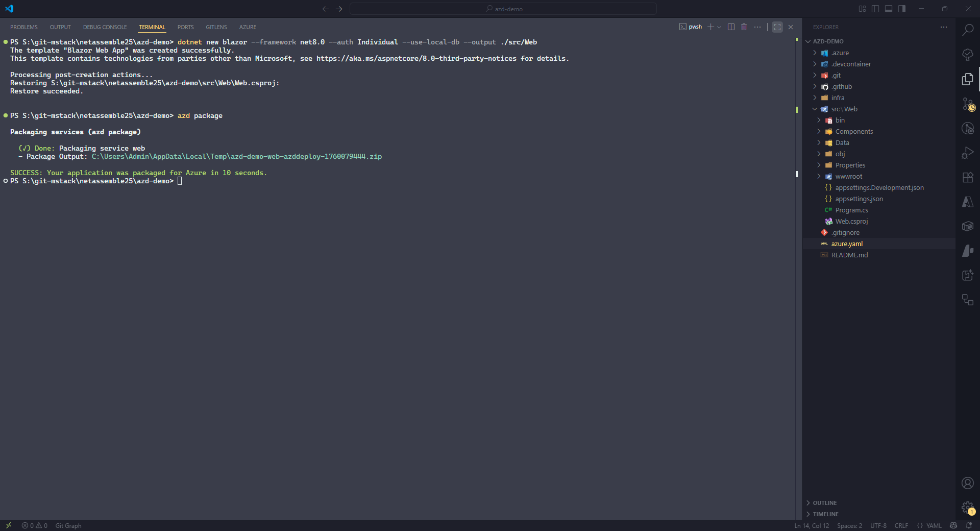Viewport: 980px width, 531px height.
Task: Kill the terminal with the trash icon
Action: pyautogui.click(x=744, y=27)
